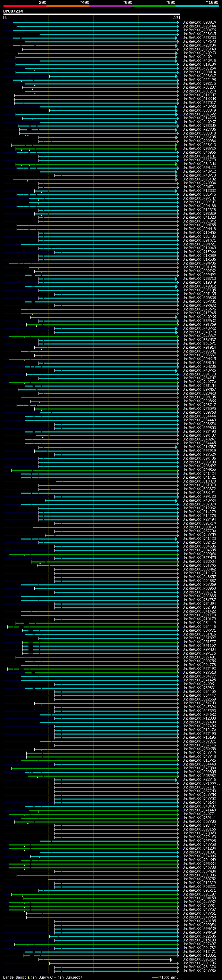
Task: Select the UniRef100_P27494 label
Action: coord(199,520)
